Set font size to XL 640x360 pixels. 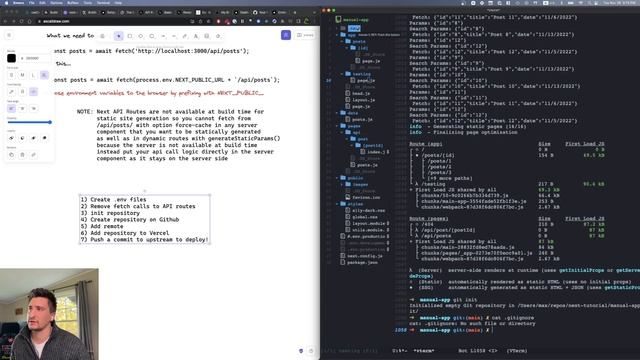click(x=44, y=75)
